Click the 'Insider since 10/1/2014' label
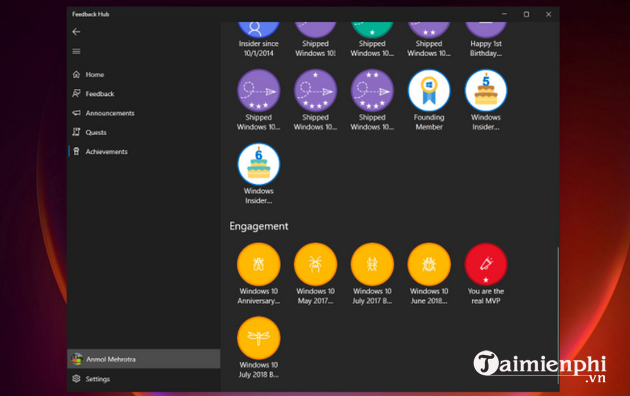Image resolution: width=630 pixels, height=396 pixels. point(259,48)
